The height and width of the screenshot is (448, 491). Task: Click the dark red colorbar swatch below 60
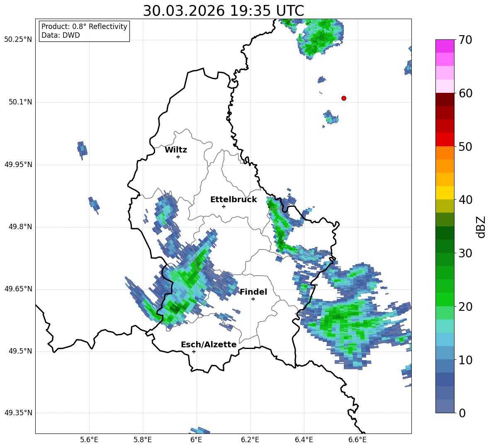[445, 99]
